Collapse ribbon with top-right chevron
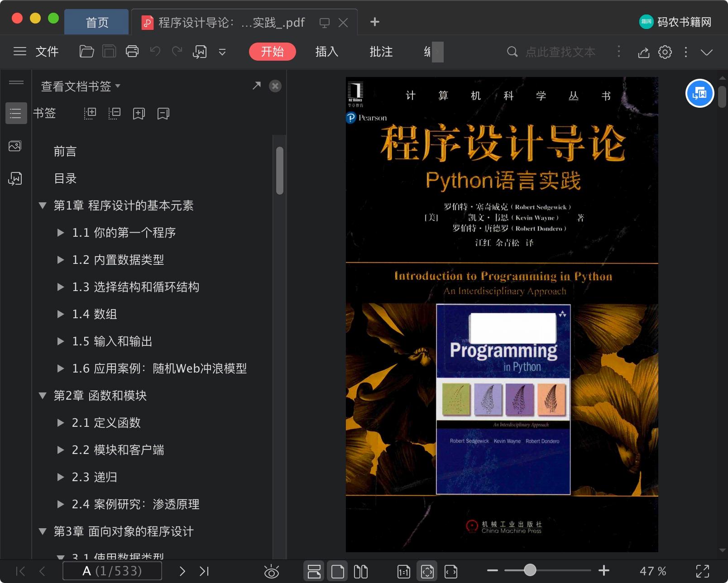Viewport: 728px width, 583px height. coord(706,52)
